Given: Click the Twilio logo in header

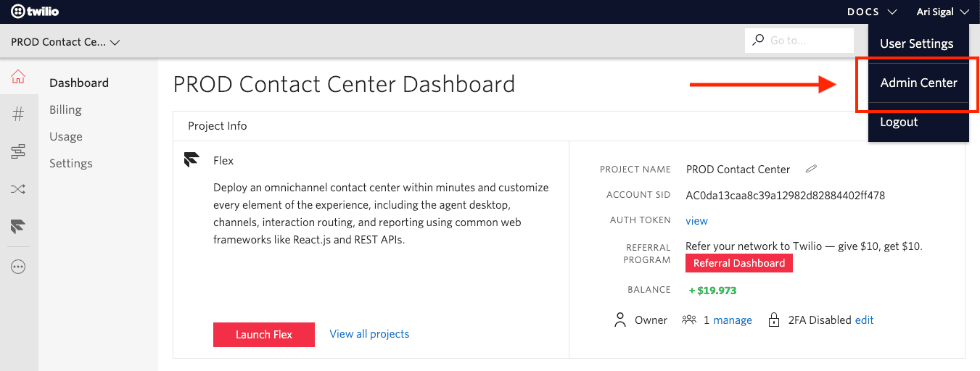Looking at the screenshot, I should (35, 12).
